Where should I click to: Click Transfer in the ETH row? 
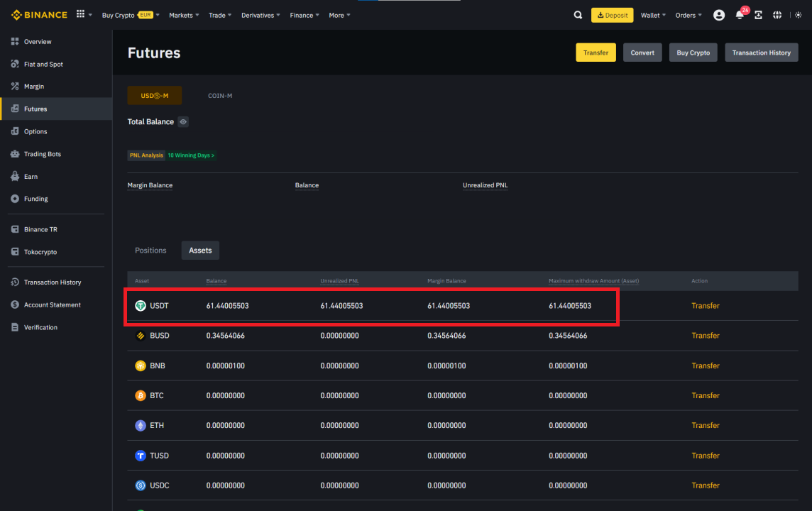click(706, 426)
